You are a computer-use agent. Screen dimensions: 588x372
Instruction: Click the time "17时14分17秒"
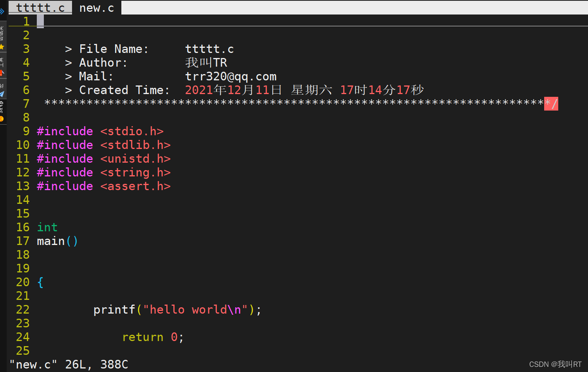click(382, 90)
